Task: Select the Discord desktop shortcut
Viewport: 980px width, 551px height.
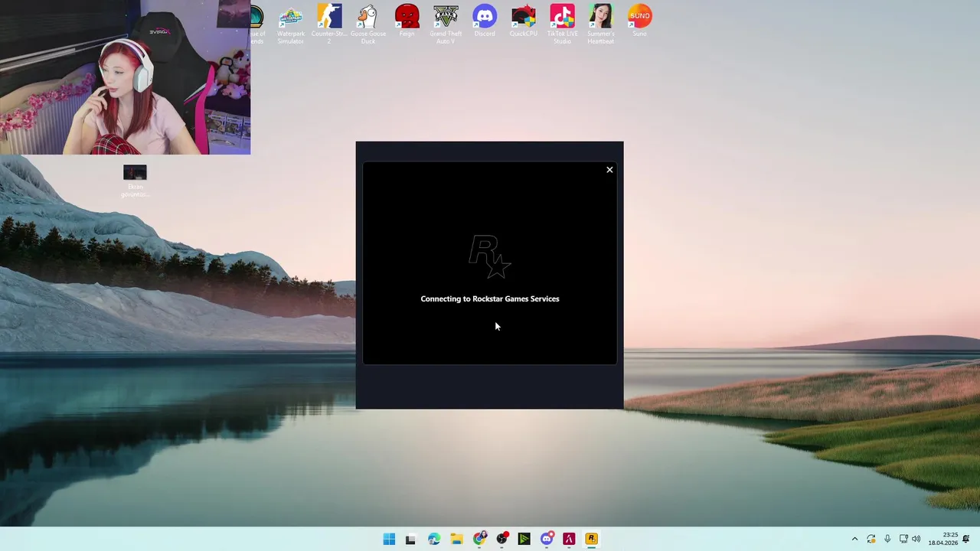Action: [485, 21]
